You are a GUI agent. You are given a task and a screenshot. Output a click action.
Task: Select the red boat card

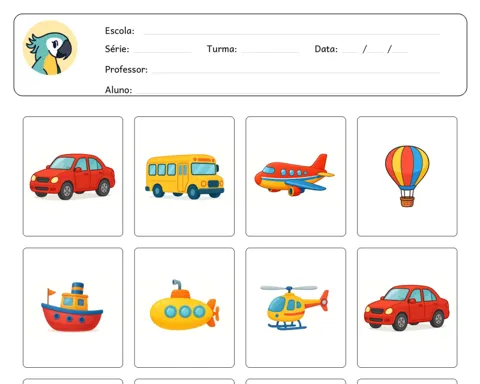pyautogui.click(x=73, y=307)
